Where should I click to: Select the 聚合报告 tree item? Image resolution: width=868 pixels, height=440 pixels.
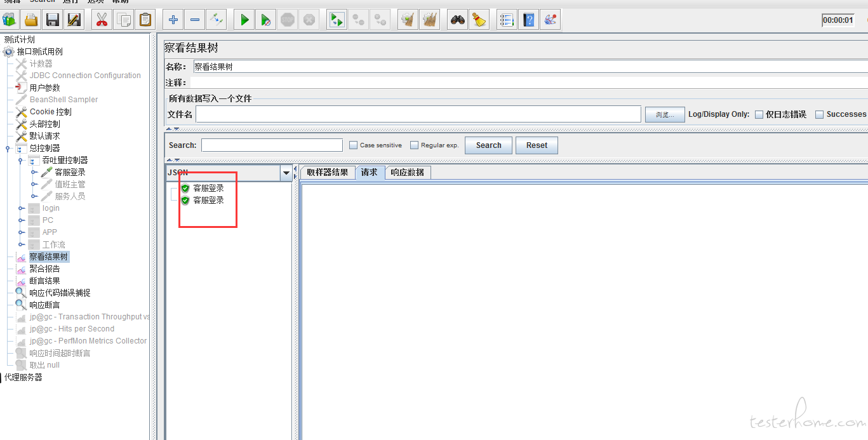pos(44,269)
